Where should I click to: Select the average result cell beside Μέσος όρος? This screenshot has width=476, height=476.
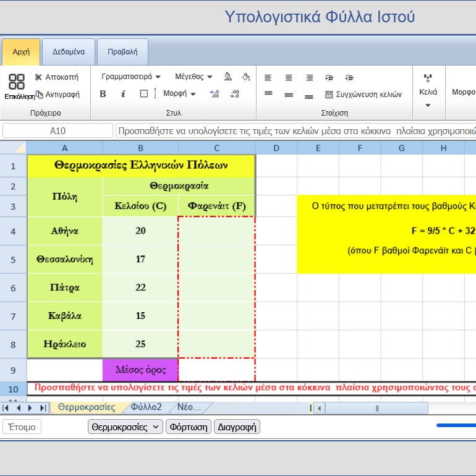click(217, 370)
